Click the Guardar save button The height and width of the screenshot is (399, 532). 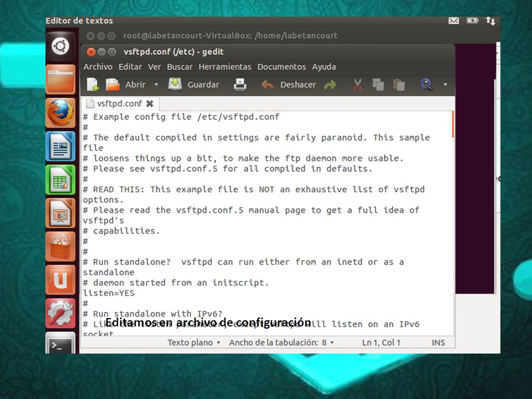(x=194, y=84)
